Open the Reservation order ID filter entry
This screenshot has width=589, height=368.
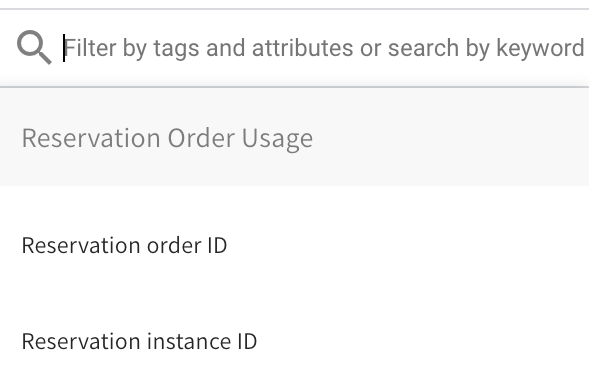pyautogui.click(x=294, y=245)
